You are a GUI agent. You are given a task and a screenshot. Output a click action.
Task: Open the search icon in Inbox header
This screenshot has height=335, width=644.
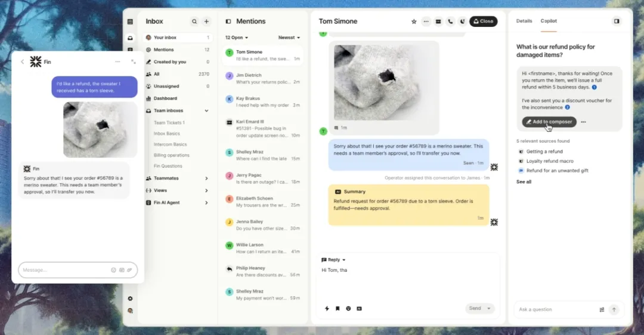pos(194,21)
